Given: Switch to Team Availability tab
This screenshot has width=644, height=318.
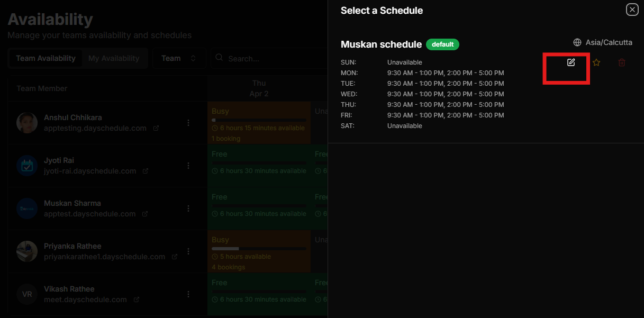Looking at the screenshot, I should 46,58.
